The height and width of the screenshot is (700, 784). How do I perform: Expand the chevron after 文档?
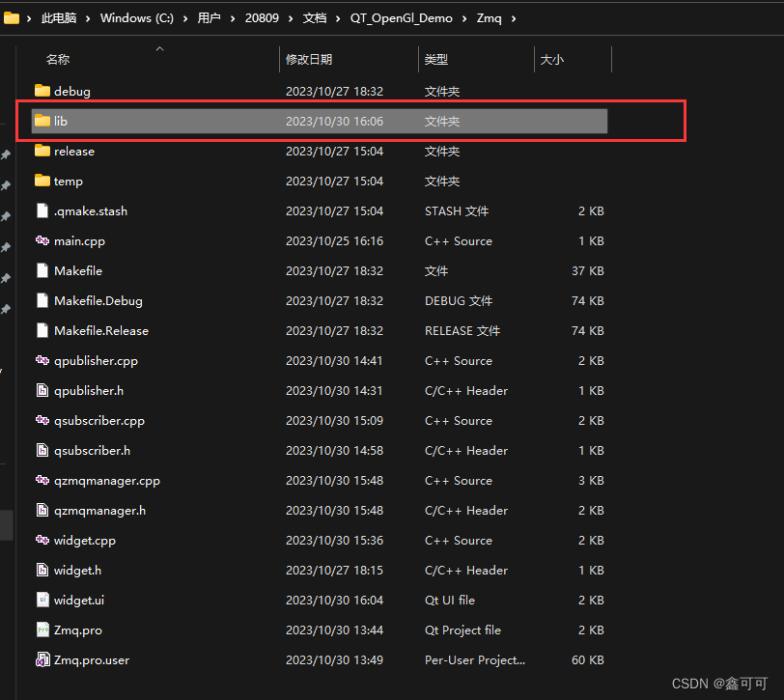338,19
